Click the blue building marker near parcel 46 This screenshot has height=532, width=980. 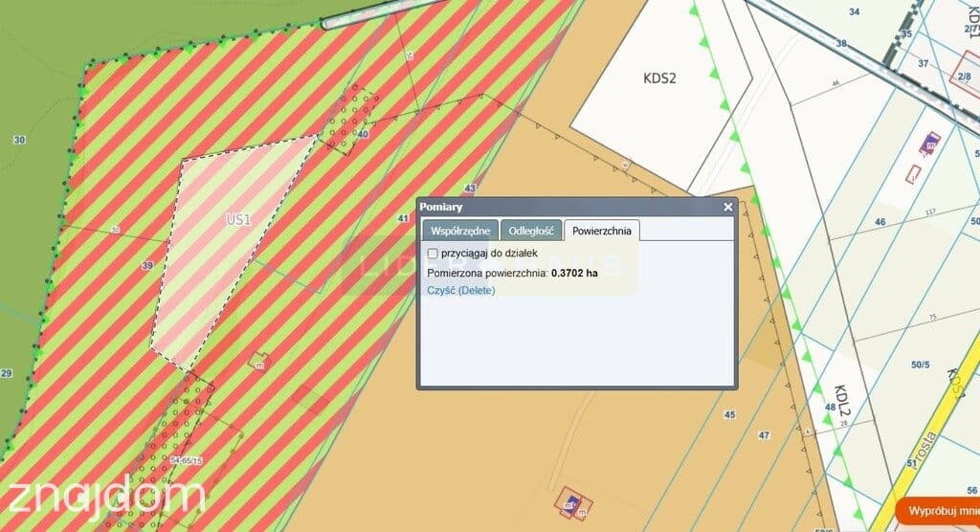coord(929,144)
